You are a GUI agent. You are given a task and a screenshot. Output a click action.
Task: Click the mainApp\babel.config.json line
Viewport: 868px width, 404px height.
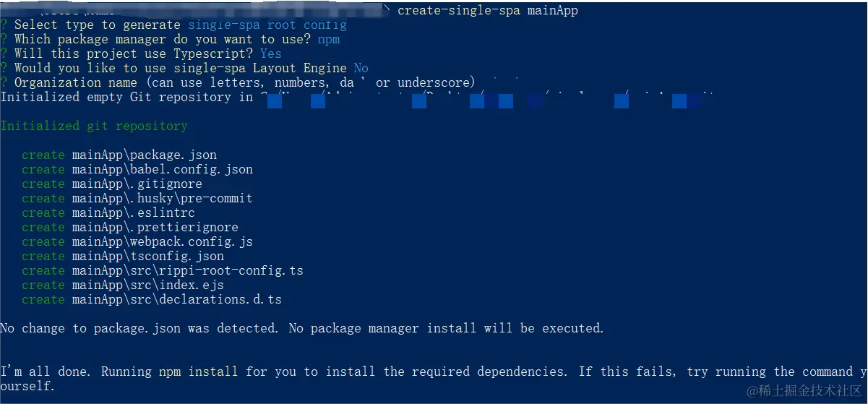(x=137, y=169)
